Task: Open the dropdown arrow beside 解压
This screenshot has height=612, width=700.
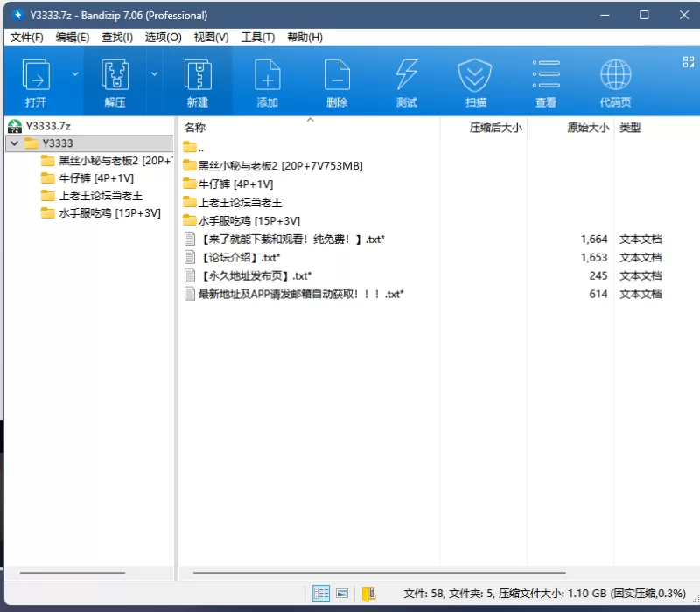Action: [155, 74]
